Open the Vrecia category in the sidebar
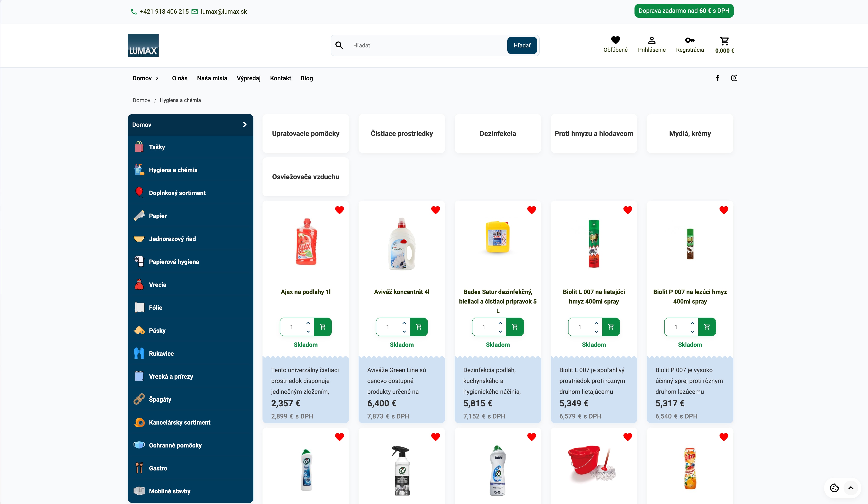Screen dimensions: 868x504 (x=190, y=284)
